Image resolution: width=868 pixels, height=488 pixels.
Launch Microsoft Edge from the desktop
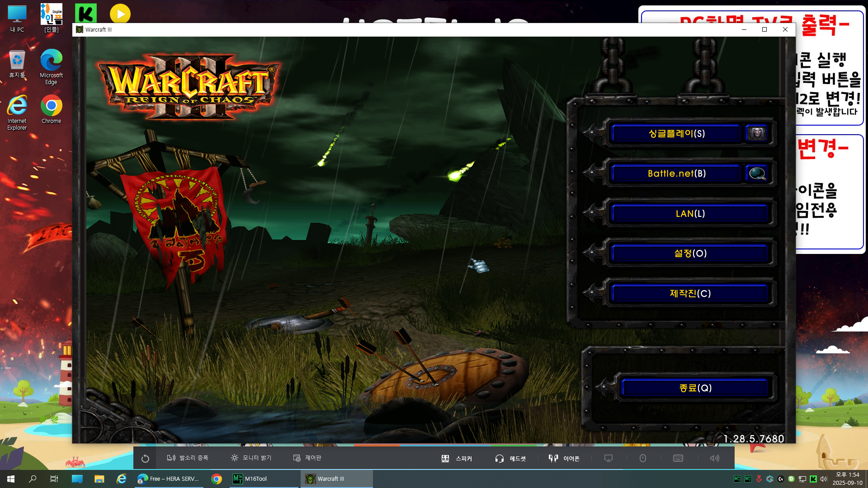[51, 66]
